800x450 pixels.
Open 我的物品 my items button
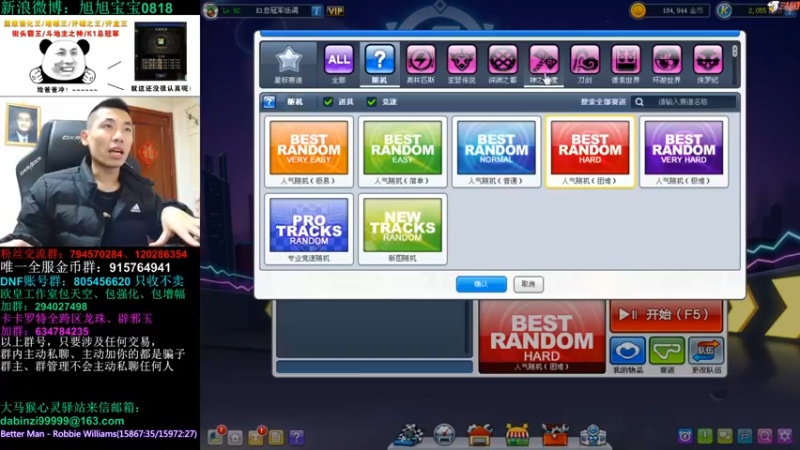pyautogui.click(x=628, y=356)
